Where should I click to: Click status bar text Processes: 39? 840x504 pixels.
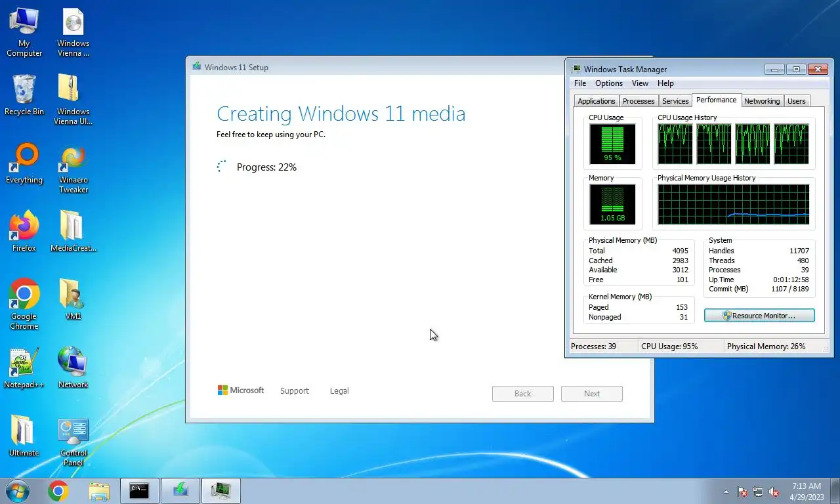(x=593, y=346)
